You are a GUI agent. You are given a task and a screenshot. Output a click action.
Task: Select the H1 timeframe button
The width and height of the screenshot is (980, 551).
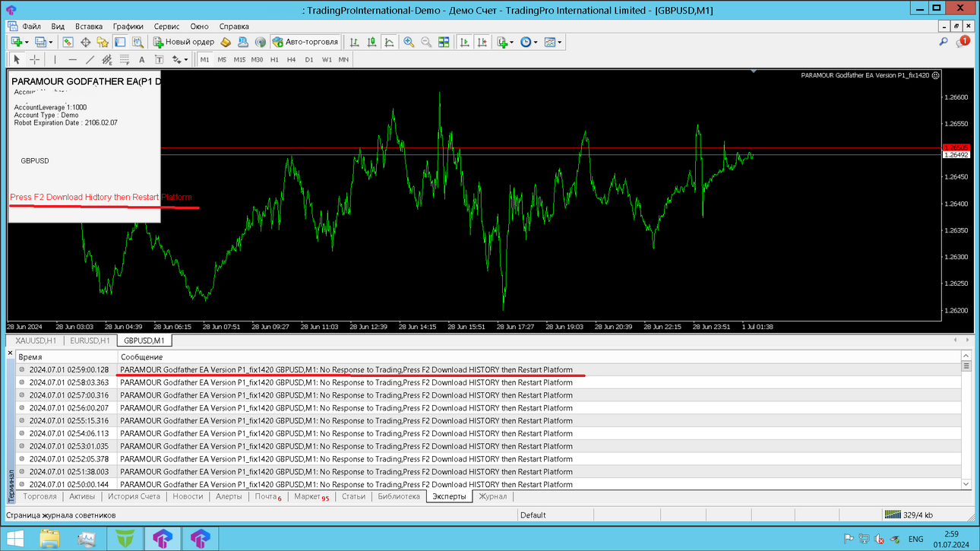[x=274, y=59]
